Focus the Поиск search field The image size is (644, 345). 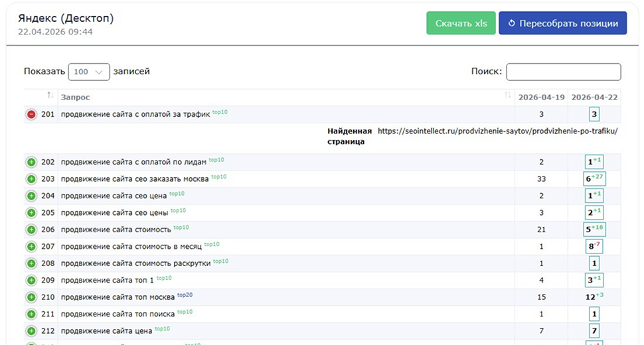point(564,72)
